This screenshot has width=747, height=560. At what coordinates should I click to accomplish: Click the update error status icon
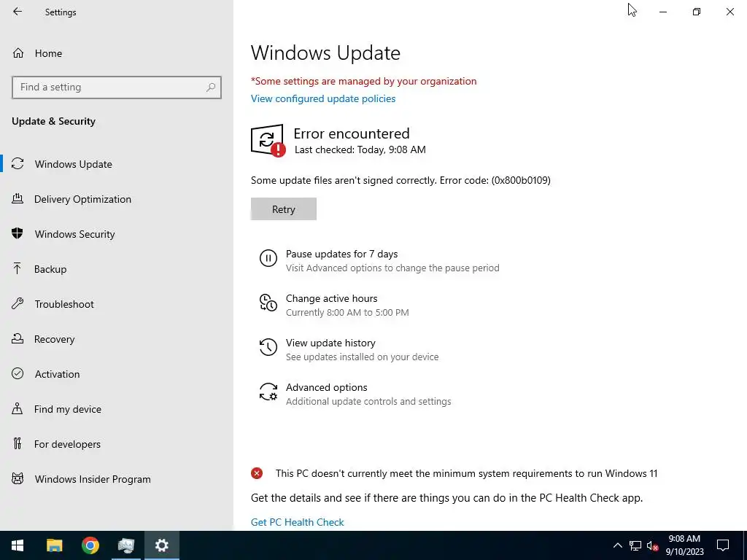pos(268,140)
